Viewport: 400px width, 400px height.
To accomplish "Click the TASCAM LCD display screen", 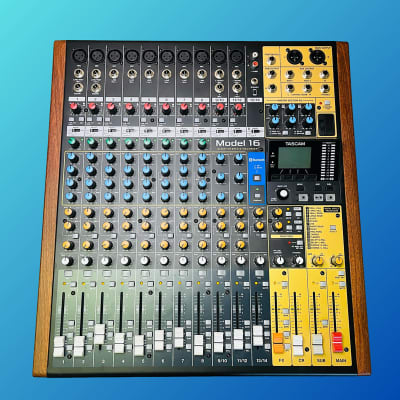I will 295,158.
